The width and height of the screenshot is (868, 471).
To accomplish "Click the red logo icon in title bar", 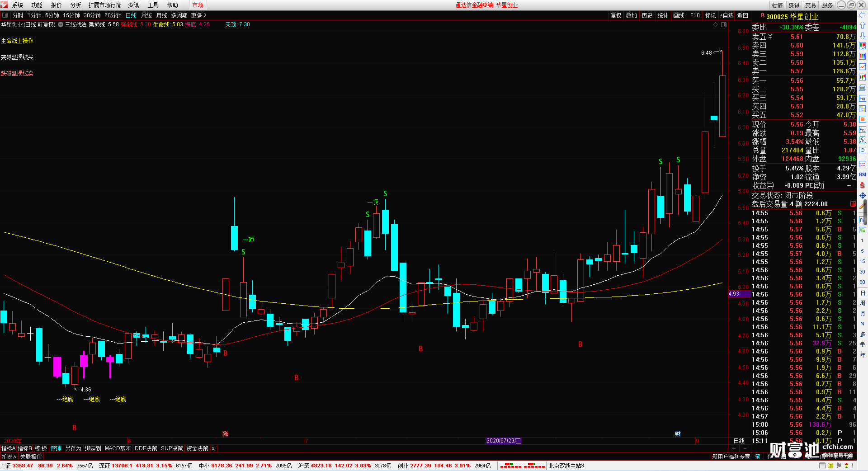I will pyautogui.click(x=4, y=5).
